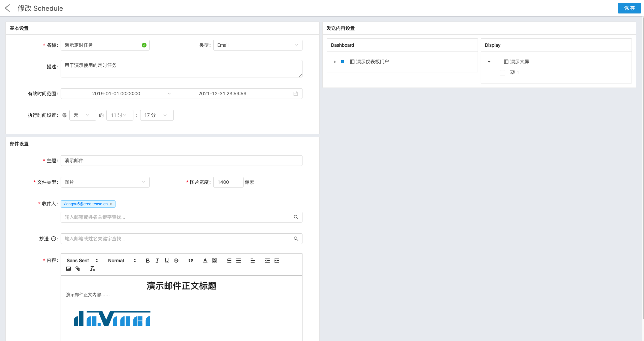The width and height of the screenshot is (644, 341).
Task: Open the Sans Serif font picker
Action: 82,261
